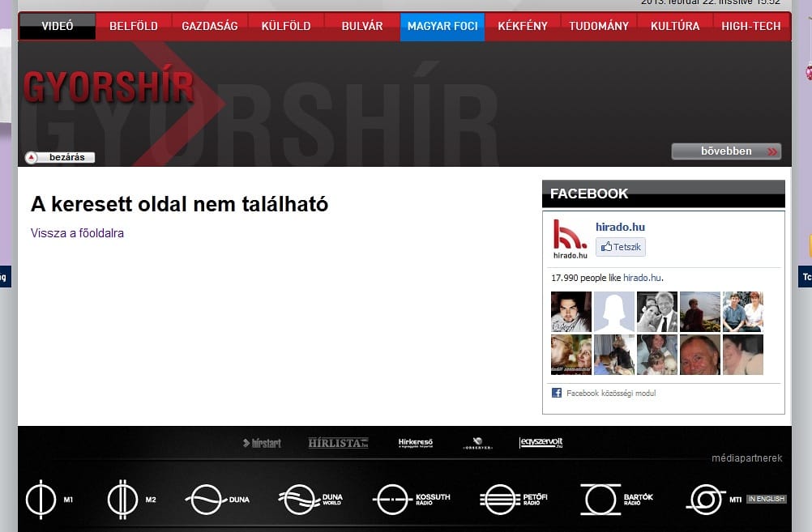Select the HIGH-TECH tab

(x=751, y=27)
